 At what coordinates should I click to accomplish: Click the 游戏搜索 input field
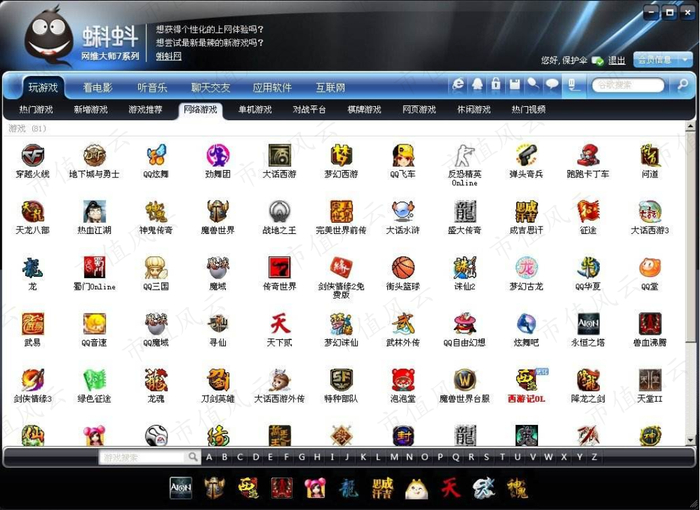[142, 457]
